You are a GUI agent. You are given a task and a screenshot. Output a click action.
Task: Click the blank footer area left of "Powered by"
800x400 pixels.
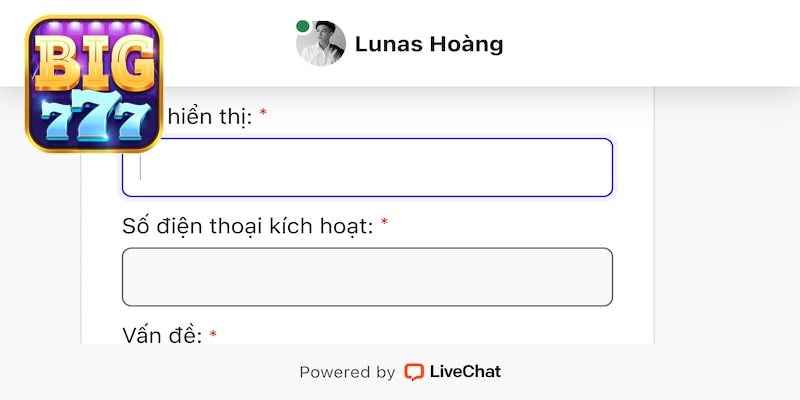point(150,372)
